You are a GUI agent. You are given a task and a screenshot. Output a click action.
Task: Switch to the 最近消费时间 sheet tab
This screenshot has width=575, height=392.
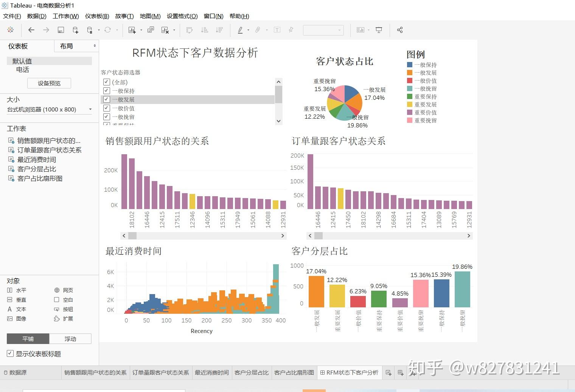[x=211, y=372]
